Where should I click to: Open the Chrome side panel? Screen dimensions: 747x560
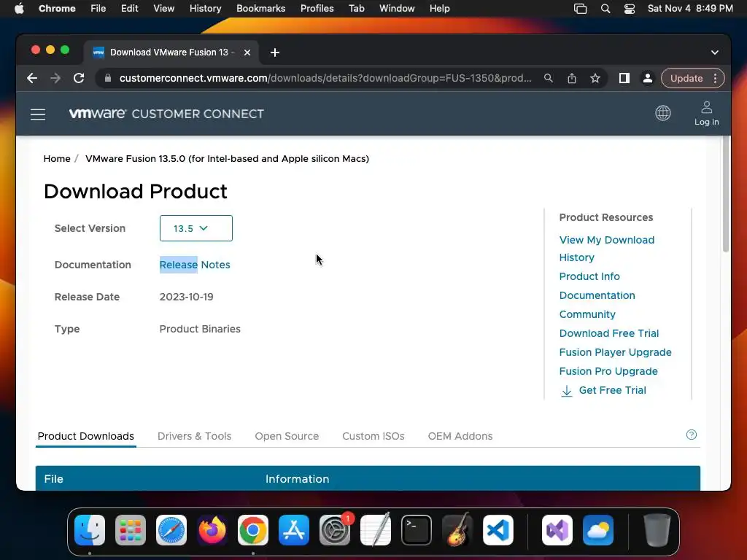coord(624,78)
